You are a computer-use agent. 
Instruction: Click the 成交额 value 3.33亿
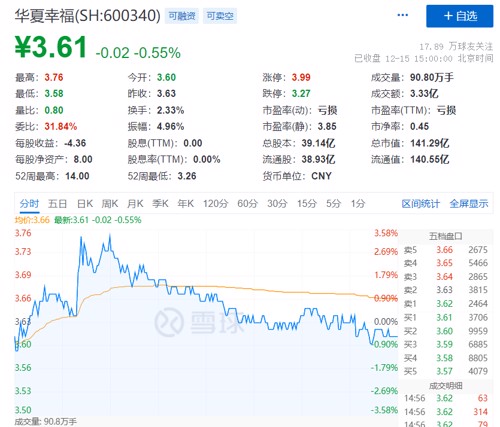[424, 94]
